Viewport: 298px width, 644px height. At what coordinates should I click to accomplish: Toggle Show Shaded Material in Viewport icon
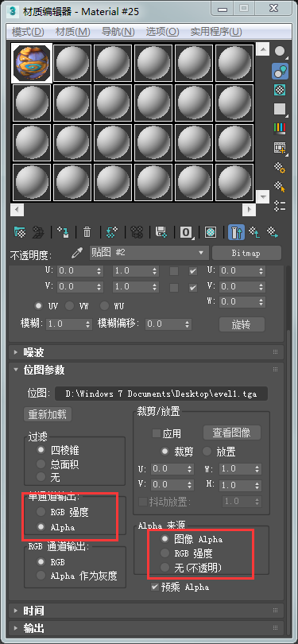point(211,232)
